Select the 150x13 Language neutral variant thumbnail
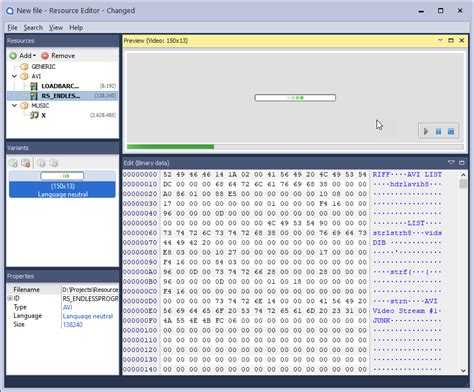The width and height of the screenshot is (474, 392). pyautogui.click(x=62, y=184)
